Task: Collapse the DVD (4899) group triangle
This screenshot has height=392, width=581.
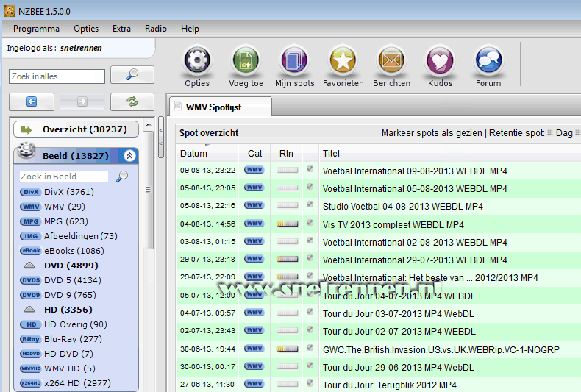Action: (29, 266)
